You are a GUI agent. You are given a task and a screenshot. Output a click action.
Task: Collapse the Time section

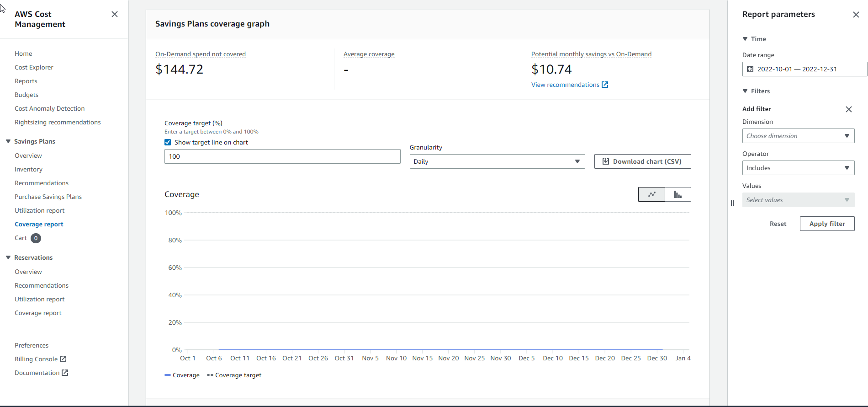coord(745,39)
